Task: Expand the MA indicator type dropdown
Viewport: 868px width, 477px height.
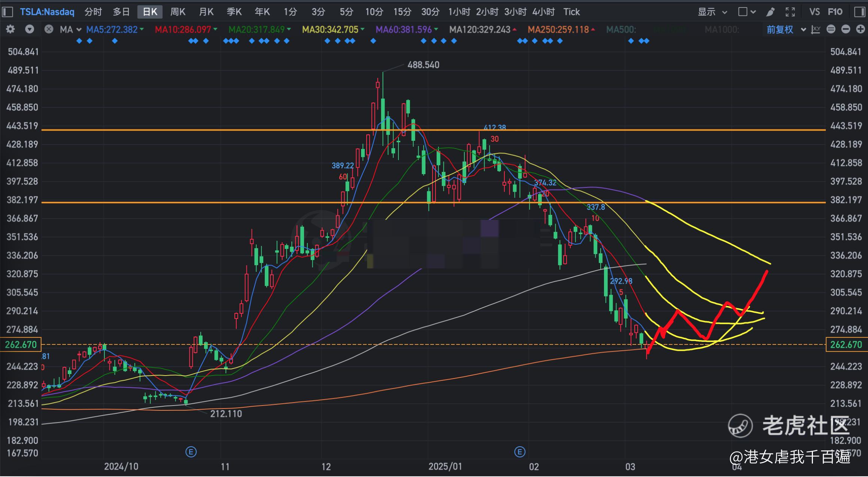Action: 70,29
